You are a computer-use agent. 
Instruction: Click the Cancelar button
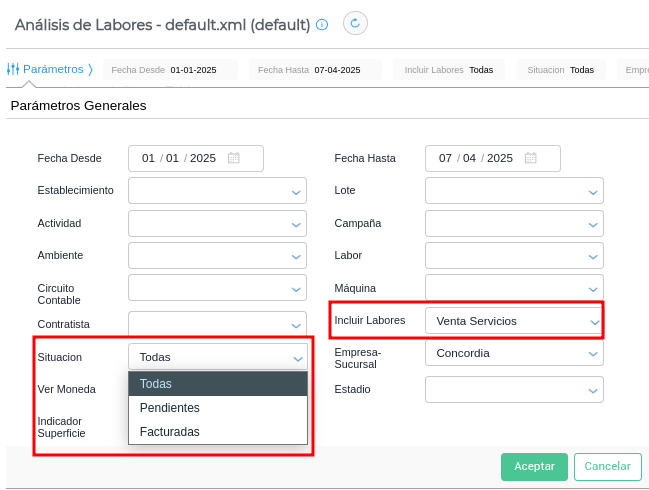(607, 466)
